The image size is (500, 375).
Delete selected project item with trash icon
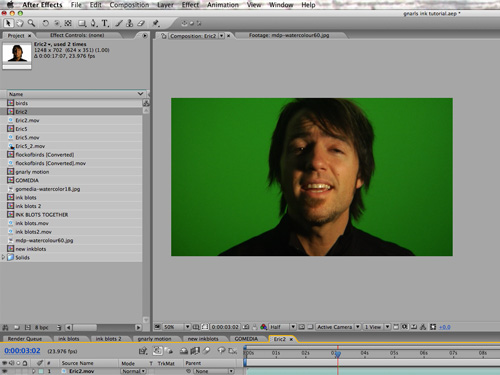[59, 327]
